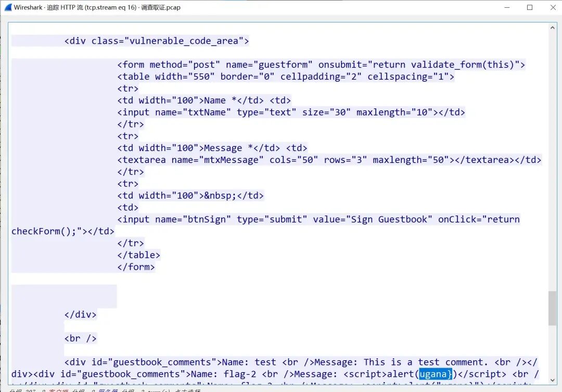The width and height of the screenshot is (562, 392).
Task: Close the Wireshark HTTP stream window
Action: pyautogui.click(x=553, y=7)
